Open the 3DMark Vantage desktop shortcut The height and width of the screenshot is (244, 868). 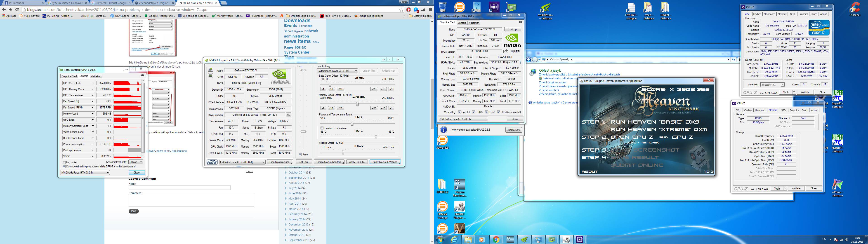(442, 210)
